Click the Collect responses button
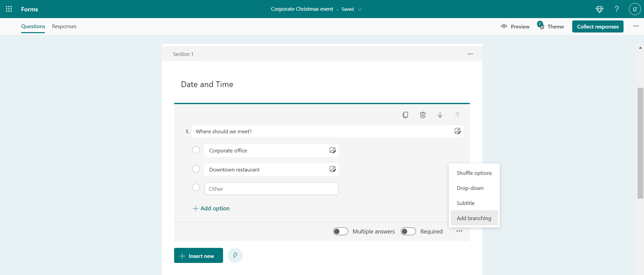 point(598,26)
